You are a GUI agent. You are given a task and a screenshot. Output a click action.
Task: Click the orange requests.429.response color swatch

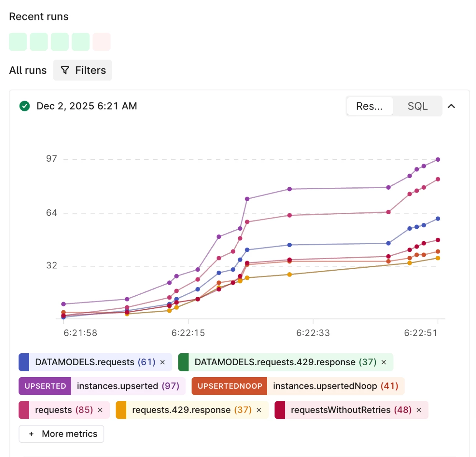pos(121,410)
